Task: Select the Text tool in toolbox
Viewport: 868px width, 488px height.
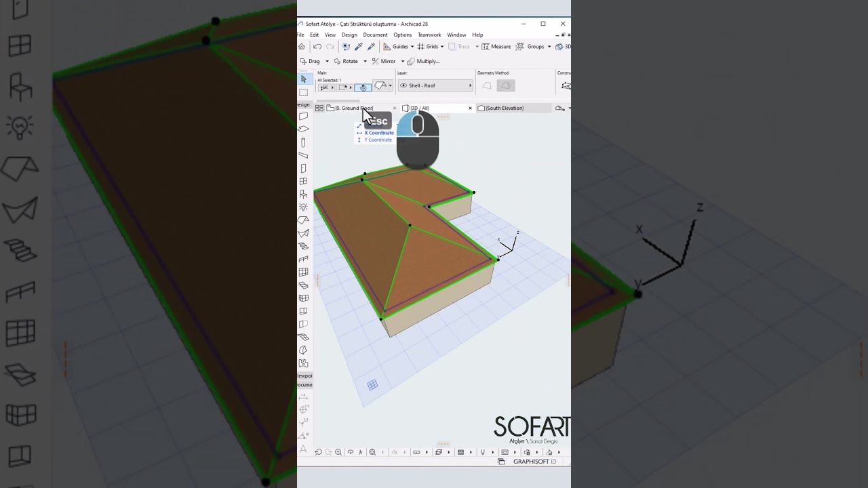Action: pyautogui.click(x=303, y=449)
